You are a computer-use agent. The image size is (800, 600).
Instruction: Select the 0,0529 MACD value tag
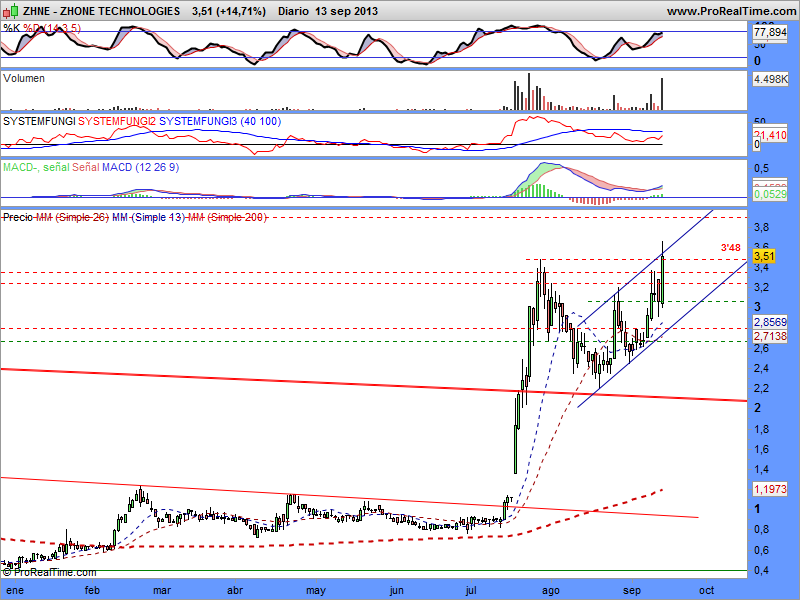click(770, 194)
